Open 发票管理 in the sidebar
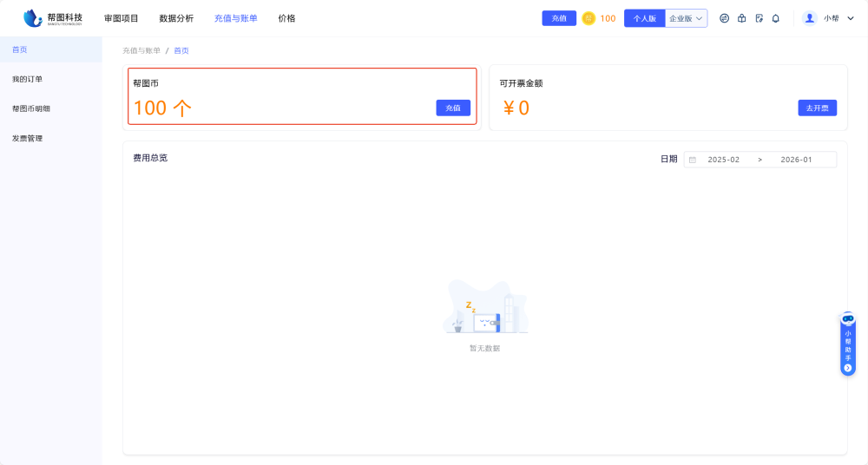 pyautogui.click(x=27, y=138)
